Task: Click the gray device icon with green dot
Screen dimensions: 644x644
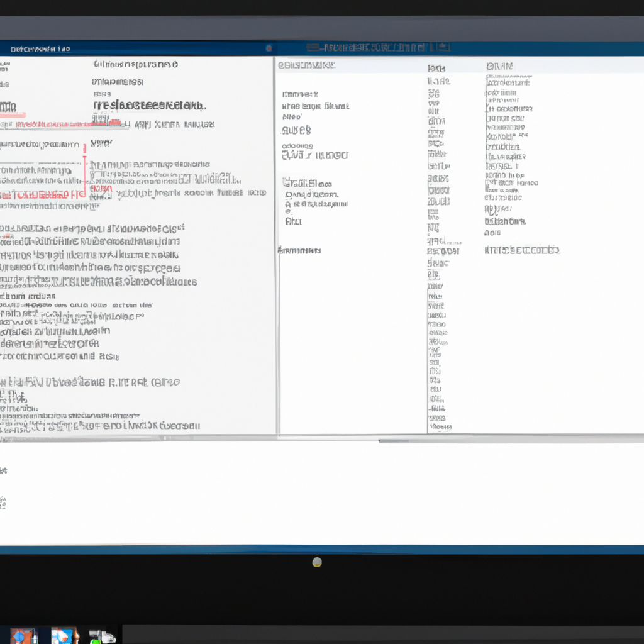Action: click(x=103, y=635)
